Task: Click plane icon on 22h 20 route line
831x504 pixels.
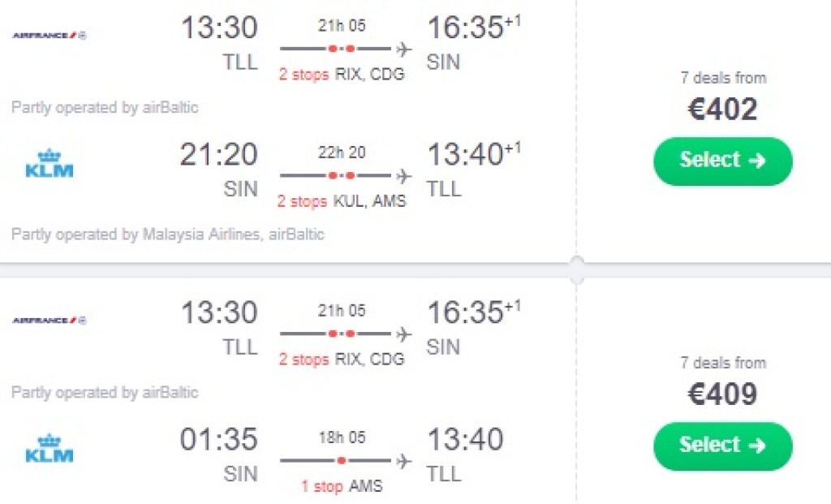Action: click(404, 175)
